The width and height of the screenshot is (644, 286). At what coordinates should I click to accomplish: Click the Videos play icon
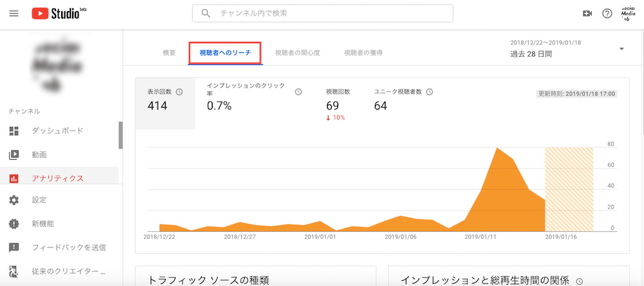14,155
